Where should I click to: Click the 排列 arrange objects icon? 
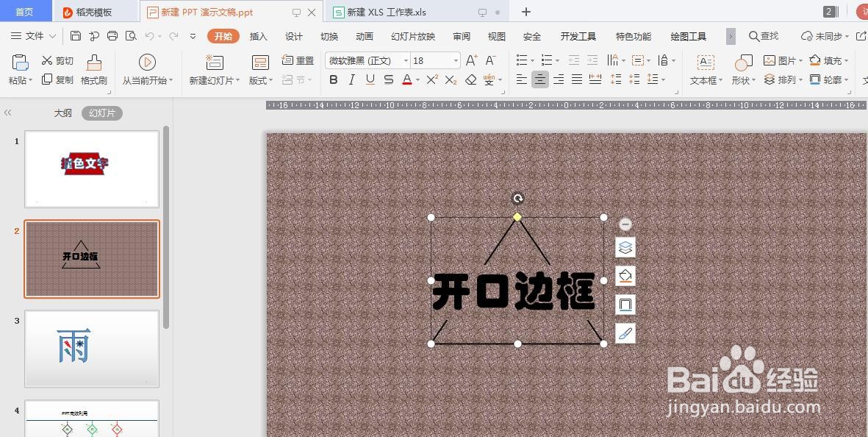(x=782, y=79)
